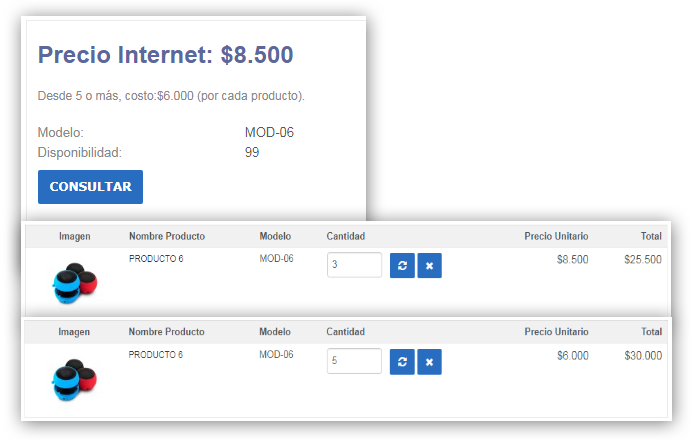Click the CONSULTAR button
Image resolution: width=692 pixels, height=440 pixels.
point(90,187)
